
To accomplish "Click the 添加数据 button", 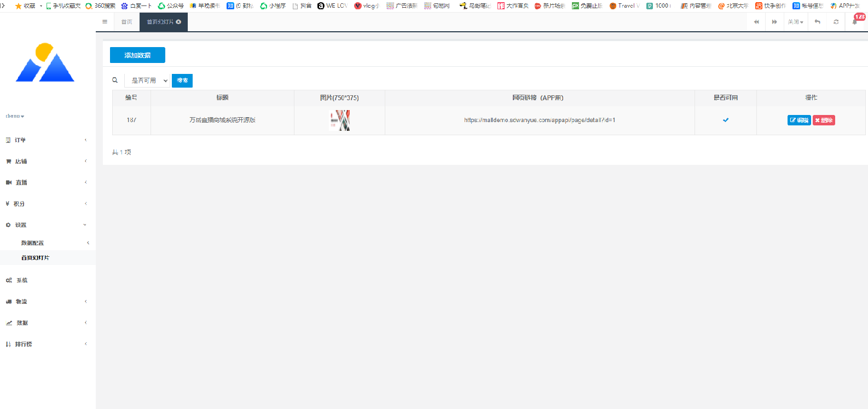I will [x=137, y=55].
